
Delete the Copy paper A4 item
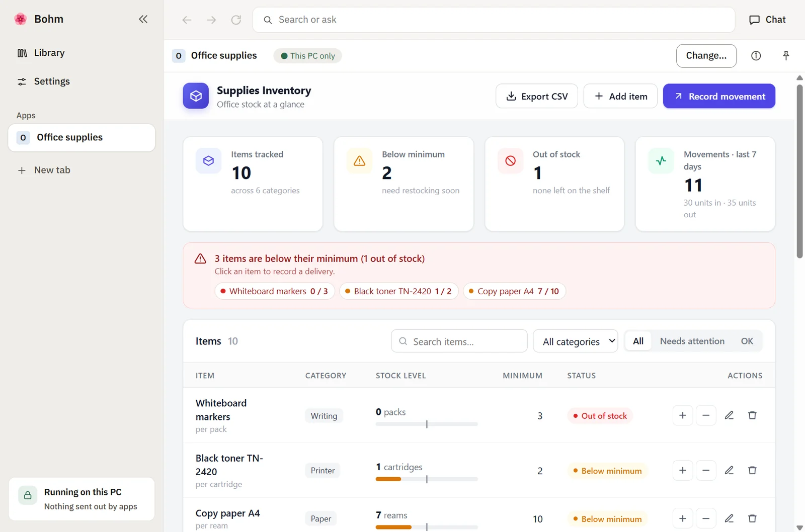752,518
